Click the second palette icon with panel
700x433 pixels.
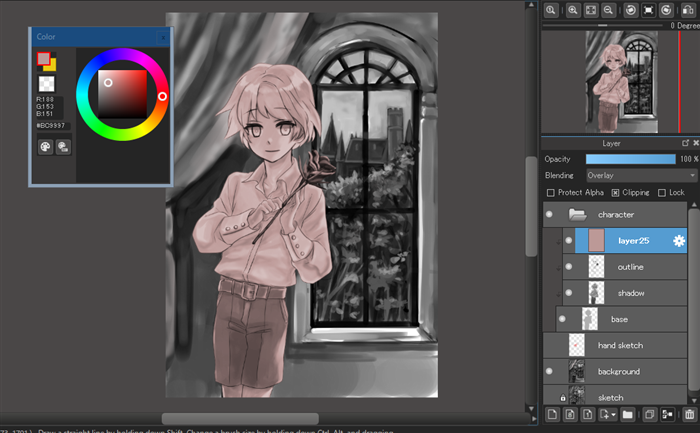63,147
